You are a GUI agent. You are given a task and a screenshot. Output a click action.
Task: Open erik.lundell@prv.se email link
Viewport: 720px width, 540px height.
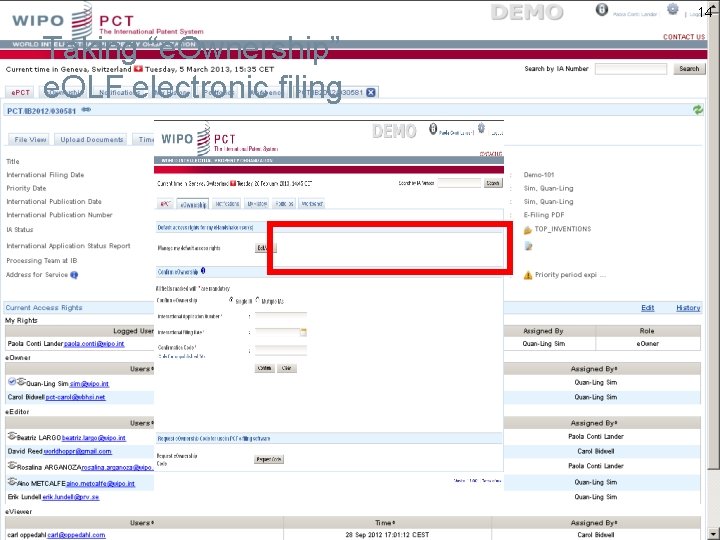(71, 497)
